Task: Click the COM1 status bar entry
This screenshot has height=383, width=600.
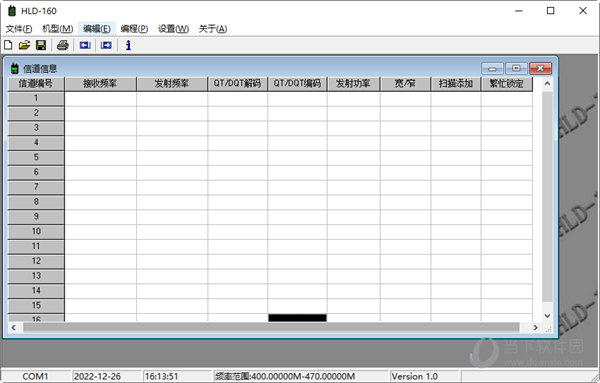Action: (x=36, y=376)
